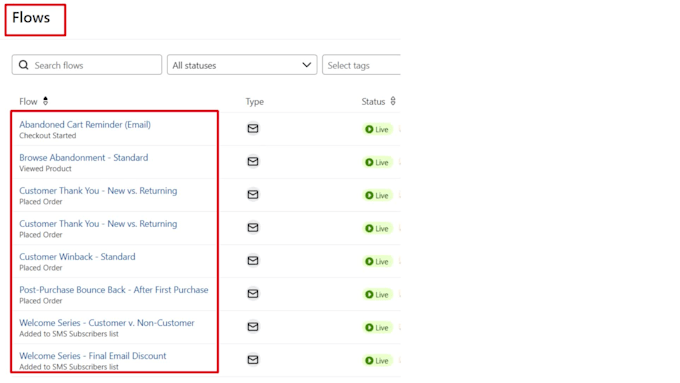Click into the Search flows field
Screen dimensions: 680x383
(87, 65)
